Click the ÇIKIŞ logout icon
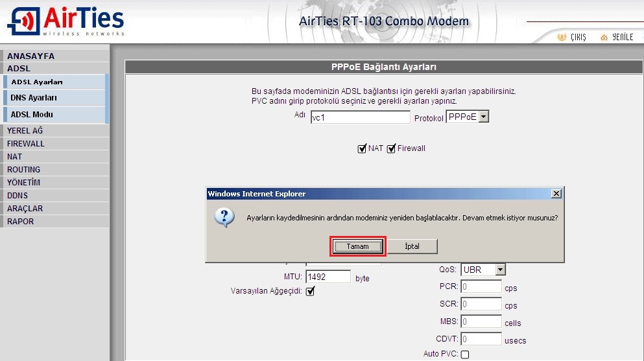The image size is (644, 361). (562, 38)
